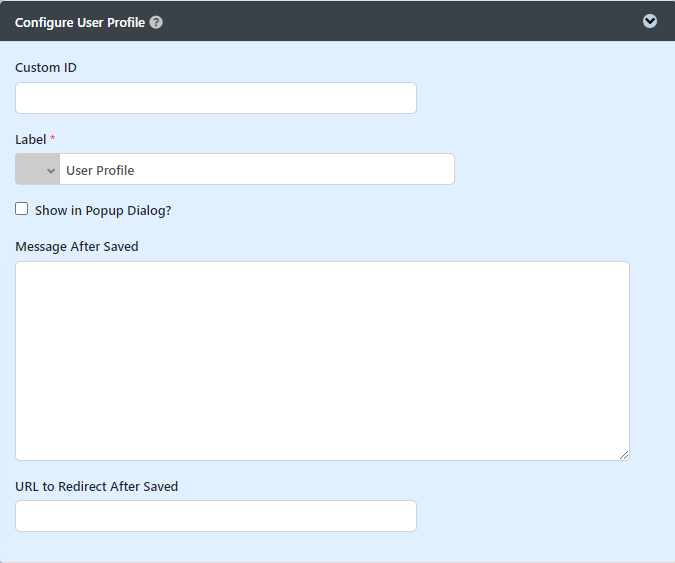Screen dimensions: 675x563
Task: Click the "Message After Saved" caption
Action: coord(77,246)
